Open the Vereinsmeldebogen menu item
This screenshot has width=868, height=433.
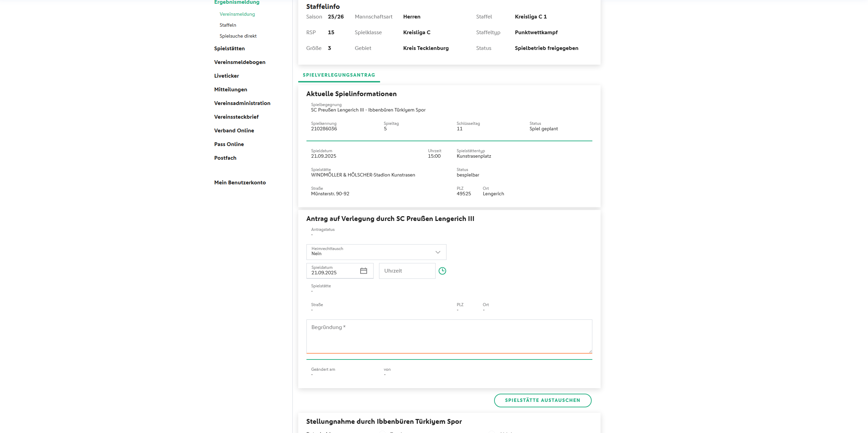coord(239,62)
